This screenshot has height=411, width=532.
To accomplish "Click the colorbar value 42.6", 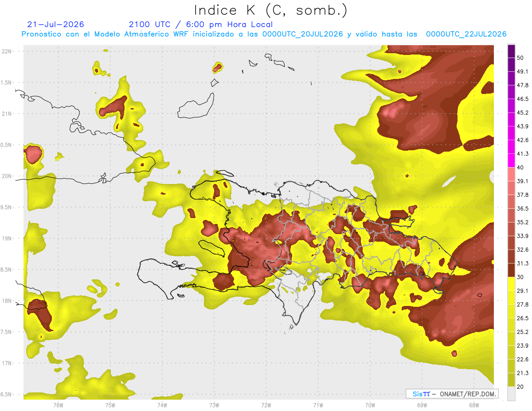I will [x=523, y=140].
